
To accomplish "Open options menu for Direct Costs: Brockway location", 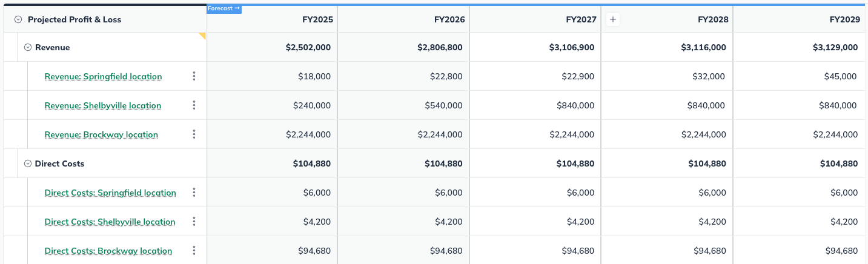I will coord(194,251).
